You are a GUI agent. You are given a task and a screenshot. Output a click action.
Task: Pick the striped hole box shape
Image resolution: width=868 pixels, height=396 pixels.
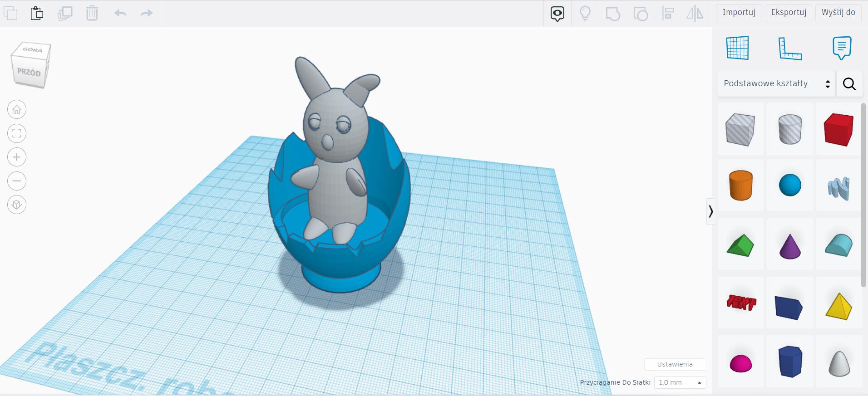[x=740, y=129]
